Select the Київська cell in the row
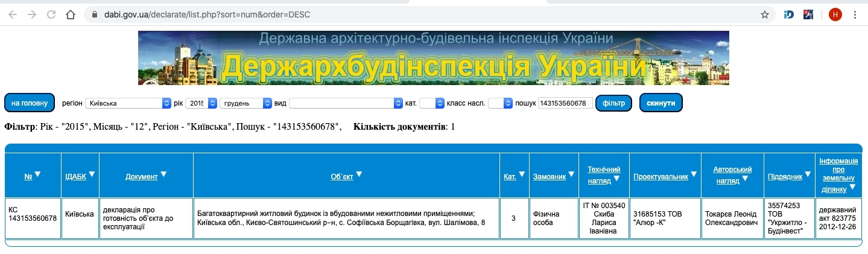Screen dimensions: 868x254 tap(80, 218)
